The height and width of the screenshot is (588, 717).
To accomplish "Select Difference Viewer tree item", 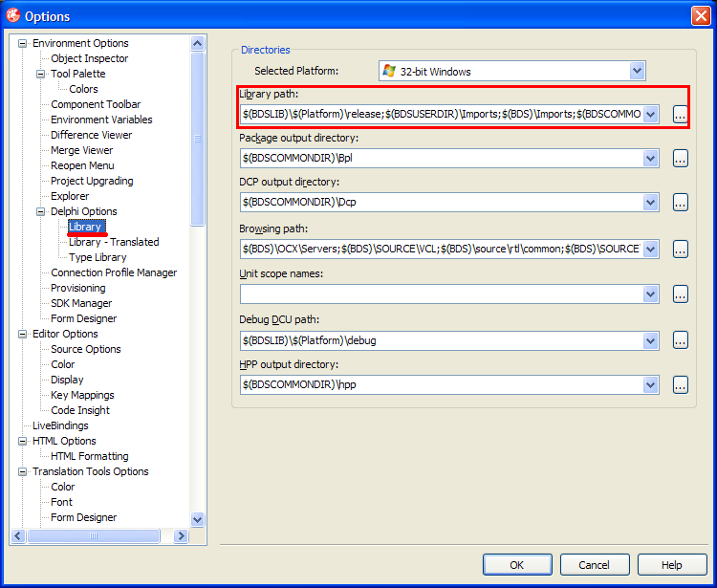I will click(92, 135).
